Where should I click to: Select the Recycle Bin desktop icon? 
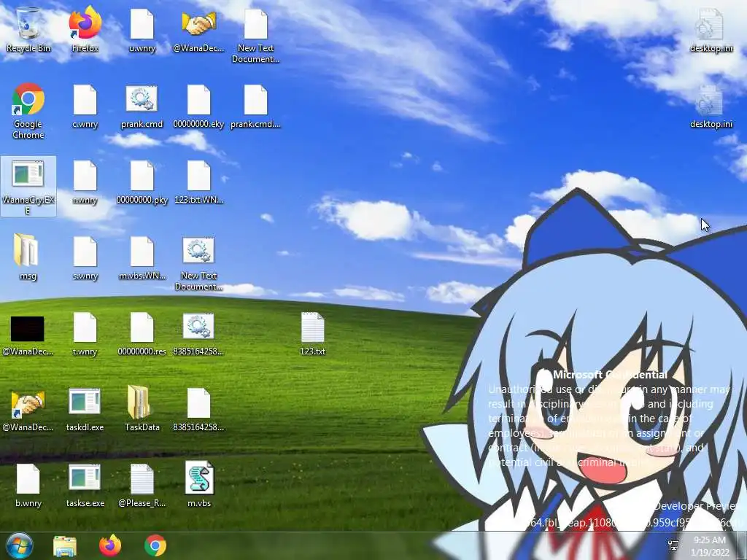28,29
